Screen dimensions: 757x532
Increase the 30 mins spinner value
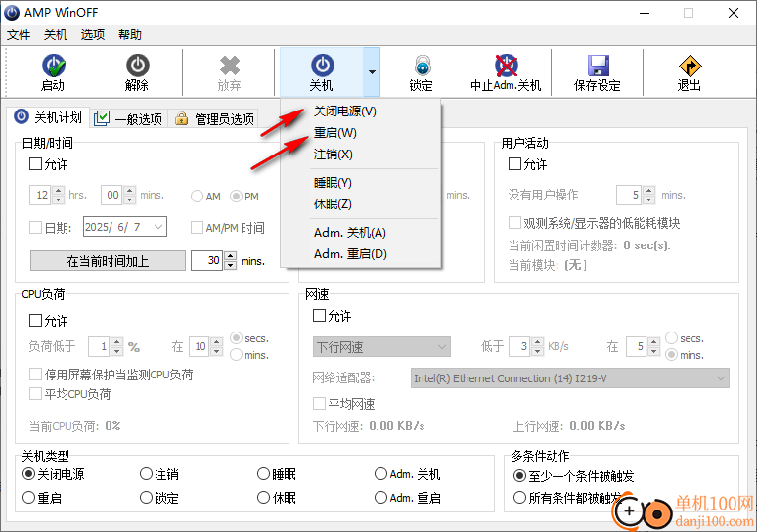pos(230,256)
